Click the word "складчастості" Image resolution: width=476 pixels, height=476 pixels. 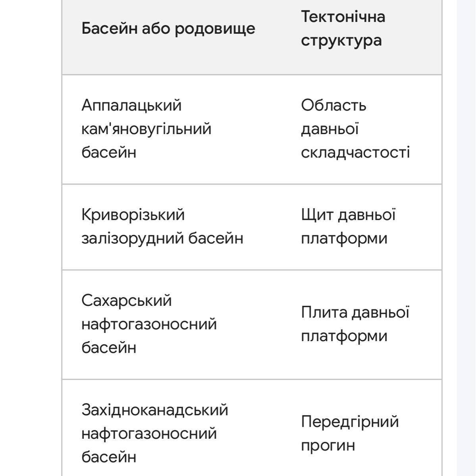point(355,153)
